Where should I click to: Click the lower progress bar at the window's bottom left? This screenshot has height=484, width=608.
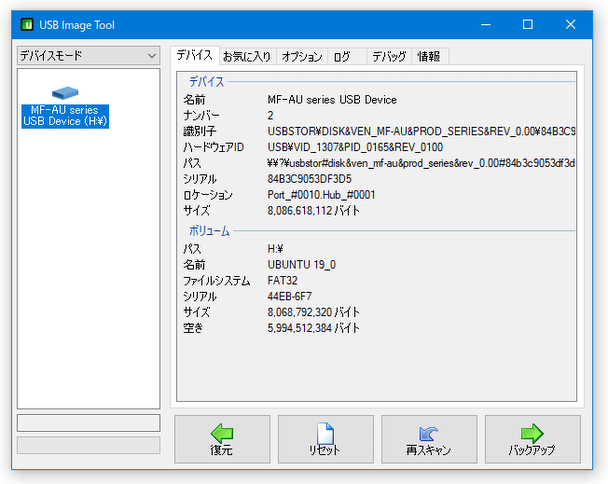click(x=88, y=445)
